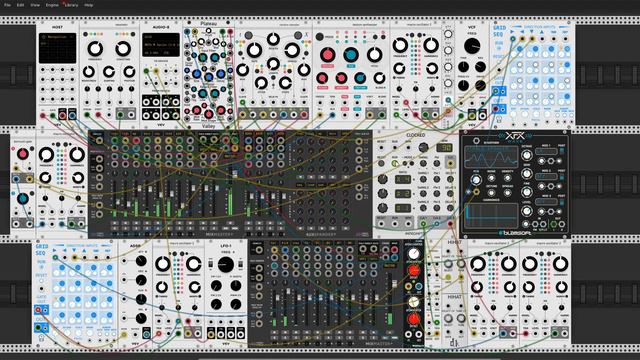Click the resonator STRUCTURE knob
This screenshot has height=360, width=640.
click(x=123, y=49)
